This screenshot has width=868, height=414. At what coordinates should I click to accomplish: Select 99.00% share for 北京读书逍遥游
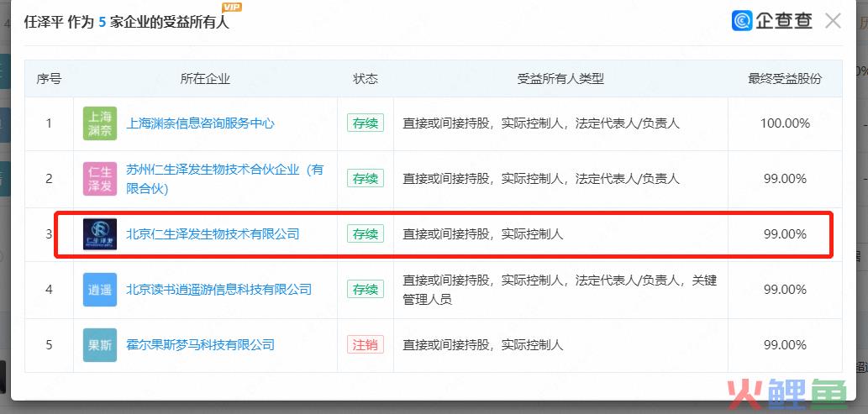click(785, 290)
